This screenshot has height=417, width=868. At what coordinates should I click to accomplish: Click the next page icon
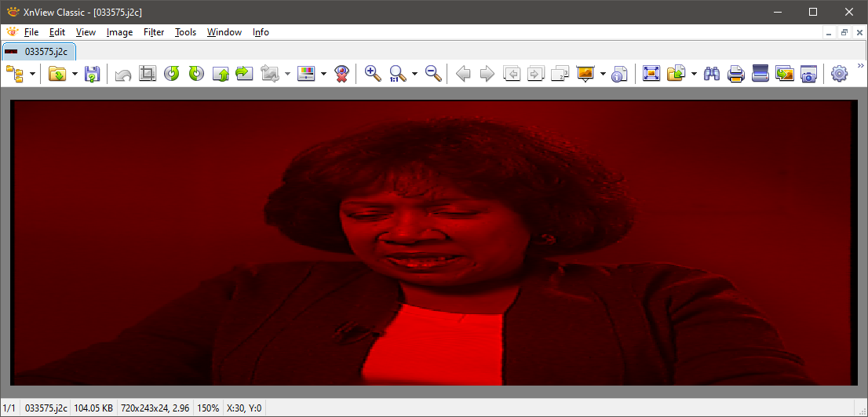click(535, 74)
